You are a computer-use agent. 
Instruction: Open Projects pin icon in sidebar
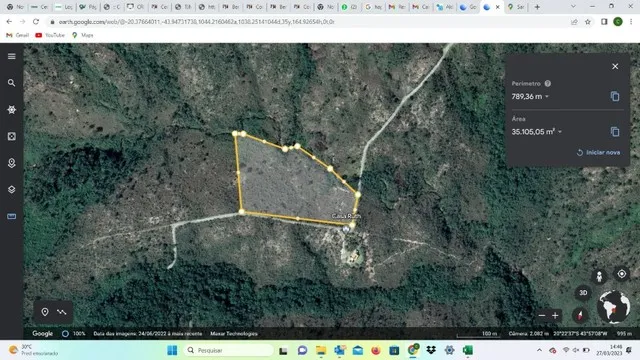point(11,163)
